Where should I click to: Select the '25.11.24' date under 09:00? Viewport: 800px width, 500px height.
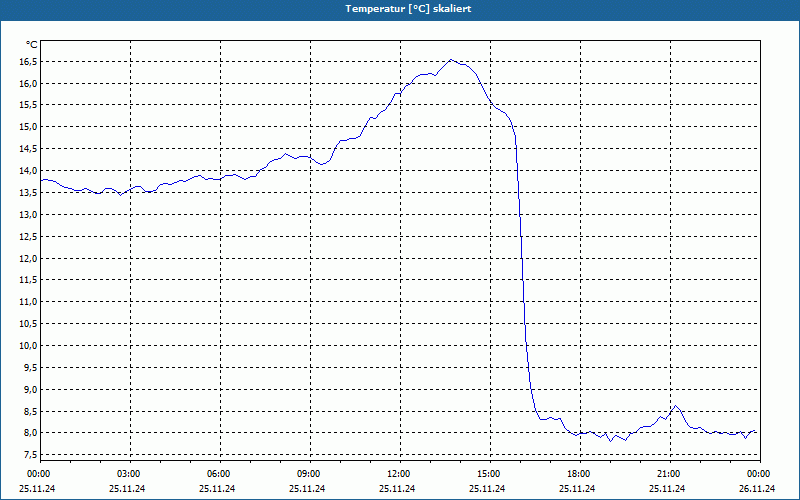(307, 489)
